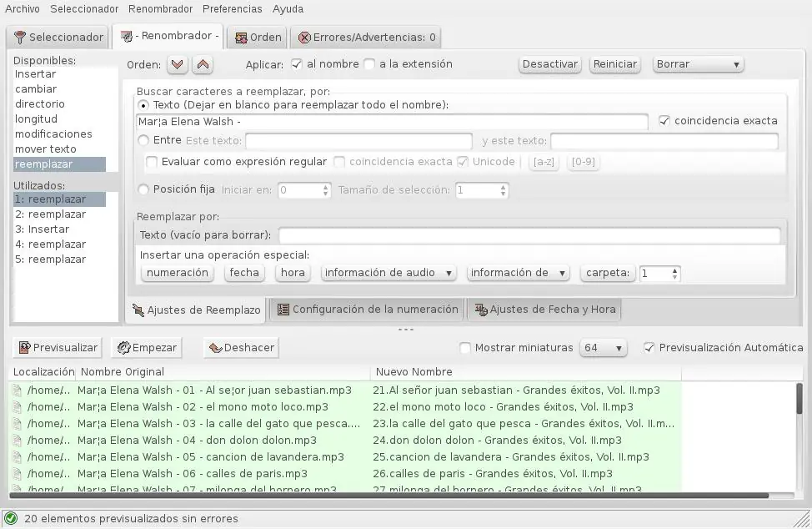Screen dimensions: 812x529
Task: Open the Seleccionador menu in menu bar
Action: click(x=84, y=9)
